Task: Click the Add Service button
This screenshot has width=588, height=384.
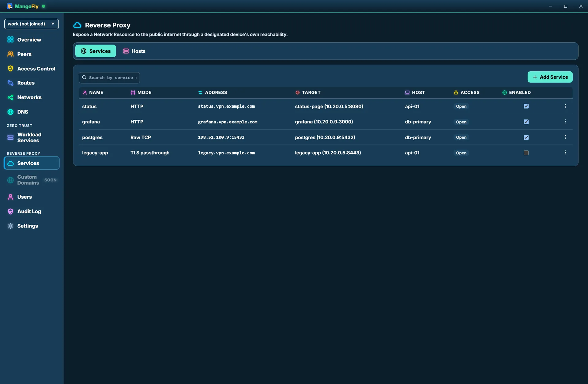Action: pos(550,77)
